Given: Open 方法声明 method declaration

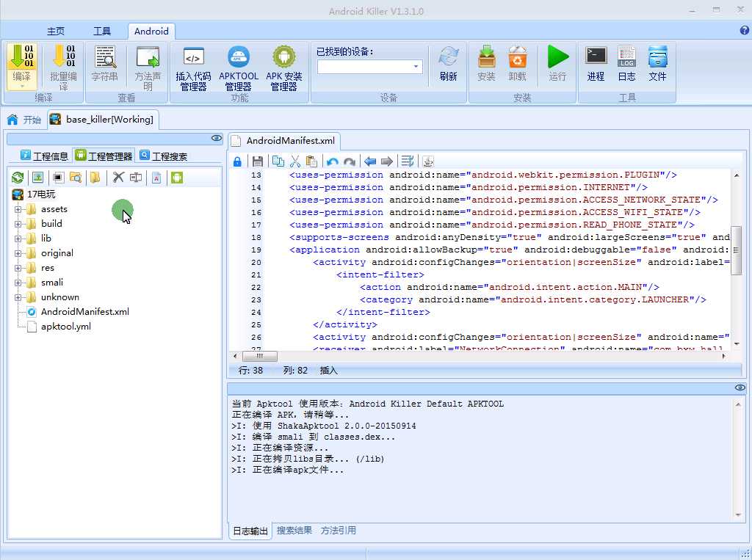Looking at the screenshot, I should (x=148, y=68).
